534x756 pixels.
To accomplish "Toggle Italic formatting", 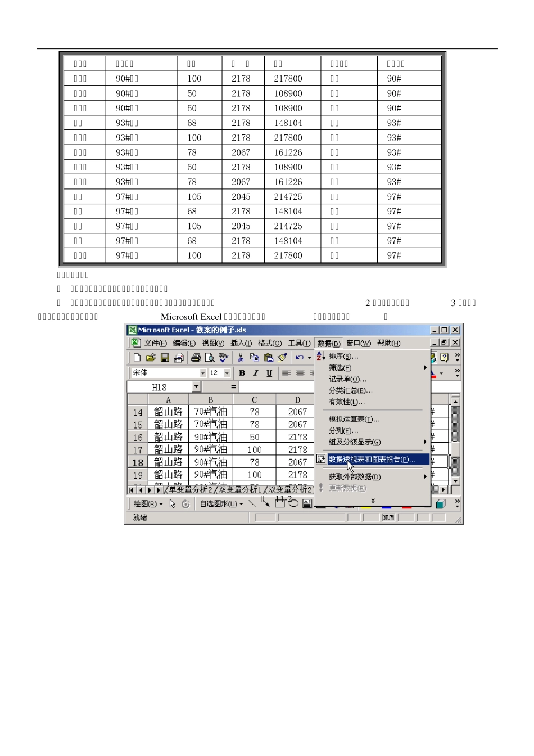I will pos(256,373).
